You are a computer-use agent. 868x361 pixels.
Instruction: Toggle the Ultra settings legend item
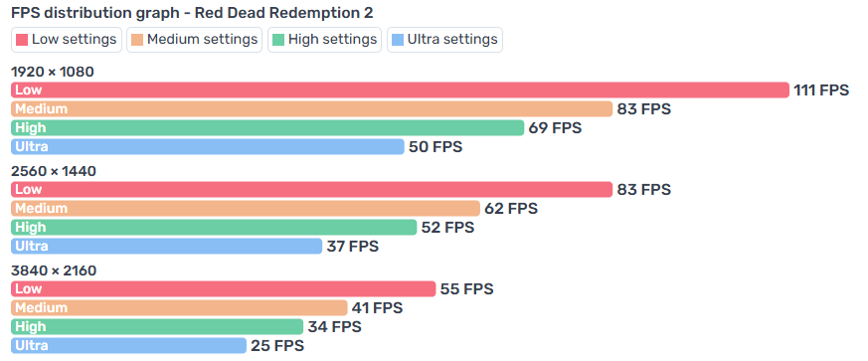[445, 40]
